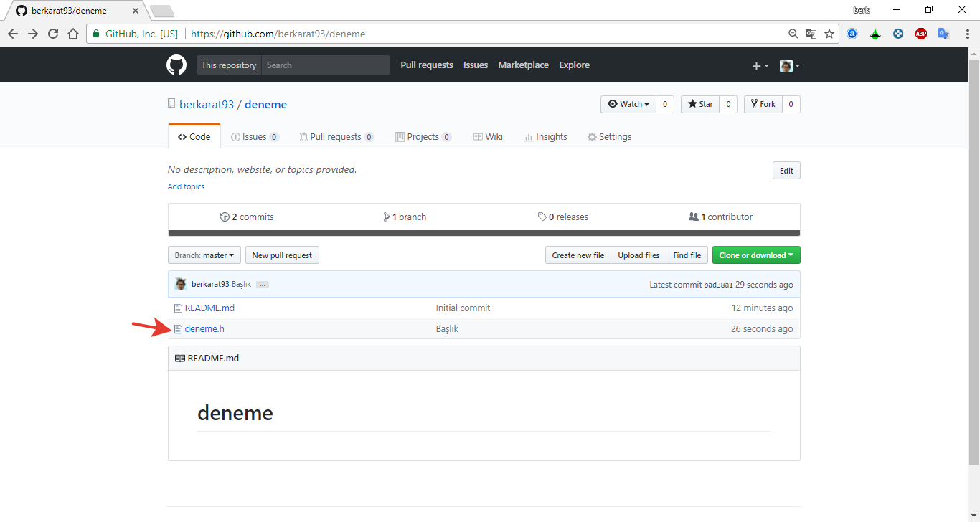The height and width of the screenshot is (522, 980).
Task: Click the language bar under repository stats
Action: (x=484, y=233)
